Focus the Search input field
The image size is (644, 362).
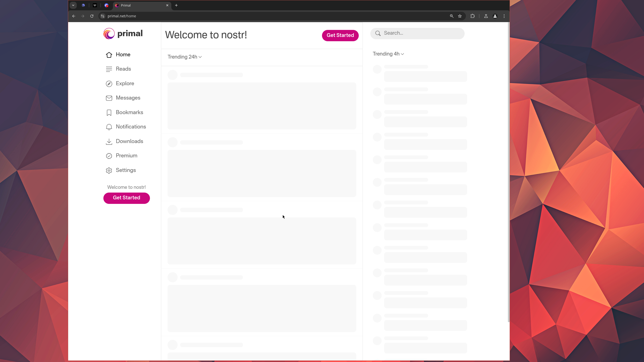click(417, 33)
